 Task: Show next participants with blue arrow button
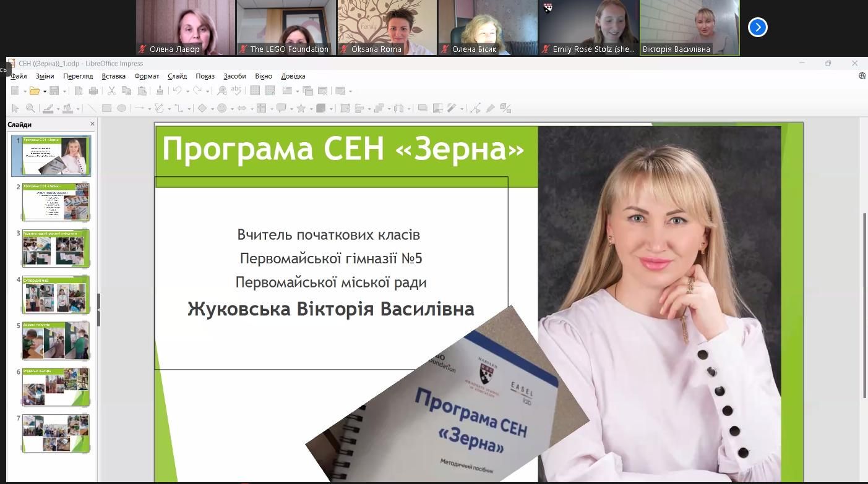[x=758, y=27]
